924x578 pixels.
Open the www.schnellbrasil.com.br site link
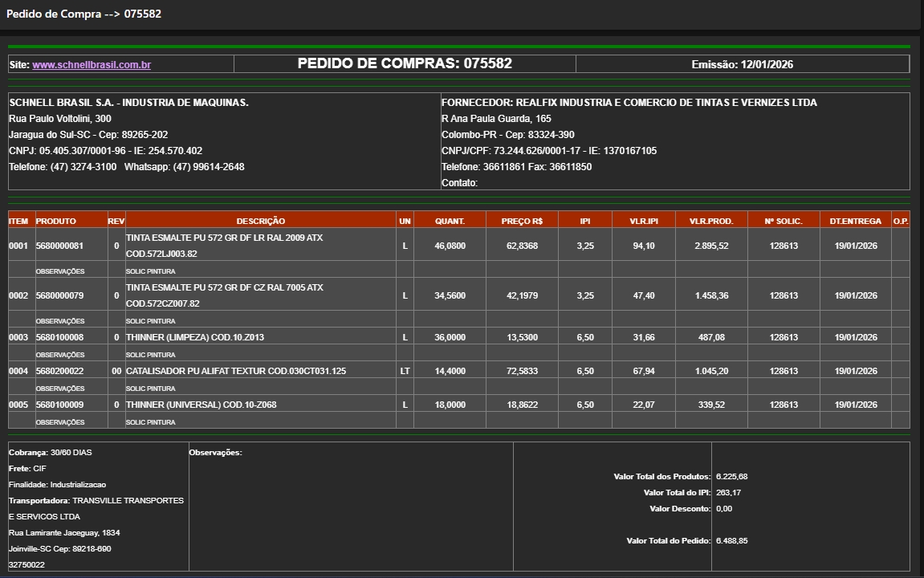(92, 65)
